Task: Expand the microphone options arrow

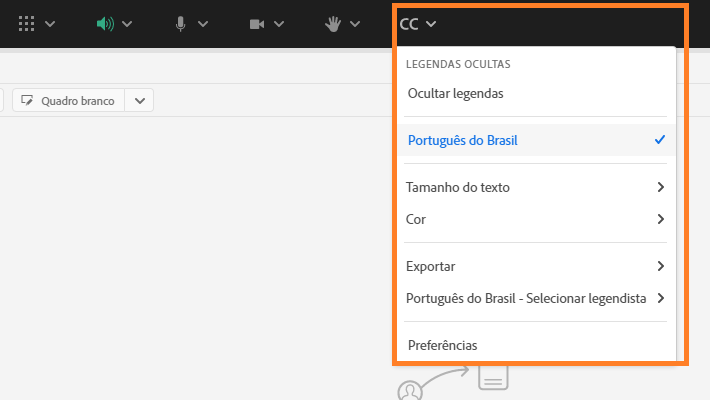Action: point(203,24)
